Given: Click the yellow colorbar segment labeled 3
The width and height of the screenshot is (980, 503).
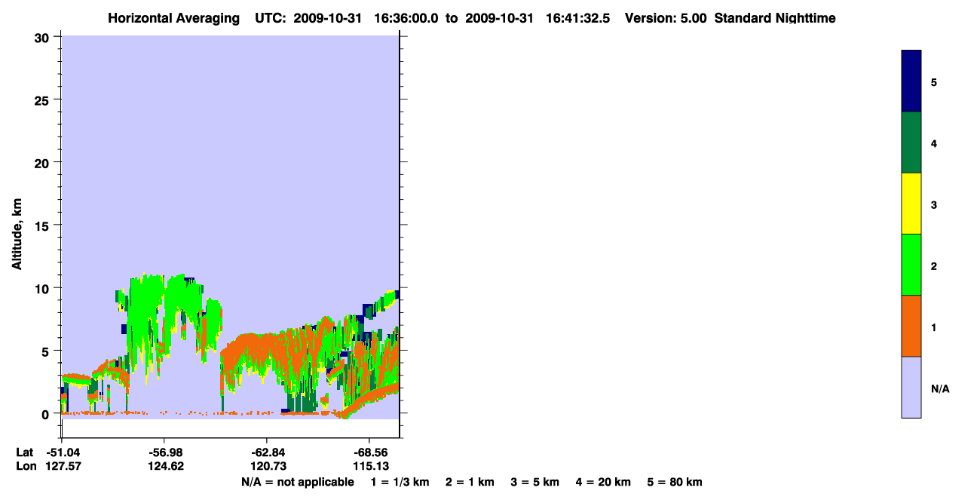Looking at the screenshot, I should coord(911,204).
